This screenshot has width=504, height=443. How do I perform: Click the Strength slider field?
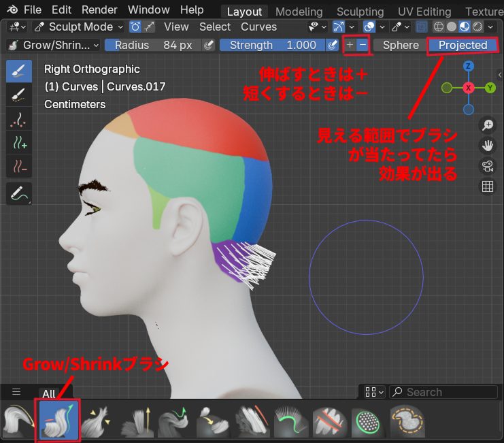(272, 45)
